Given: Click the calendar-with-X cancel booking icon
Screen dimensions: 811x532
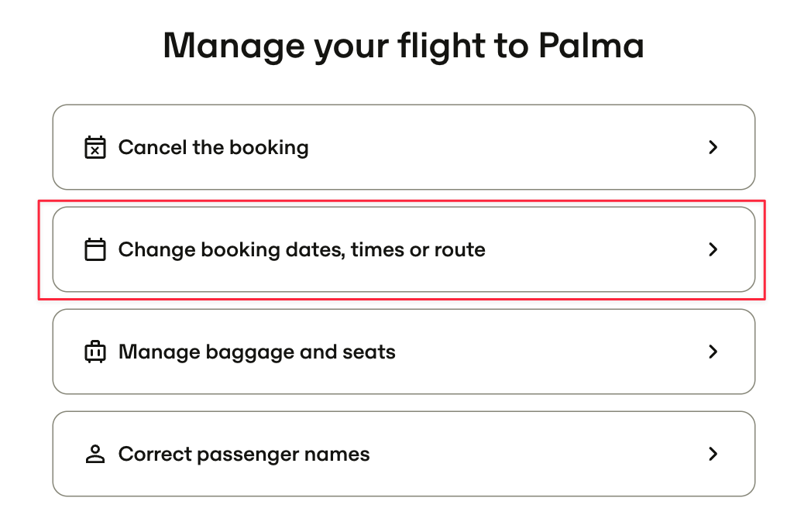Looking at the screenshot, I should 95,147.
